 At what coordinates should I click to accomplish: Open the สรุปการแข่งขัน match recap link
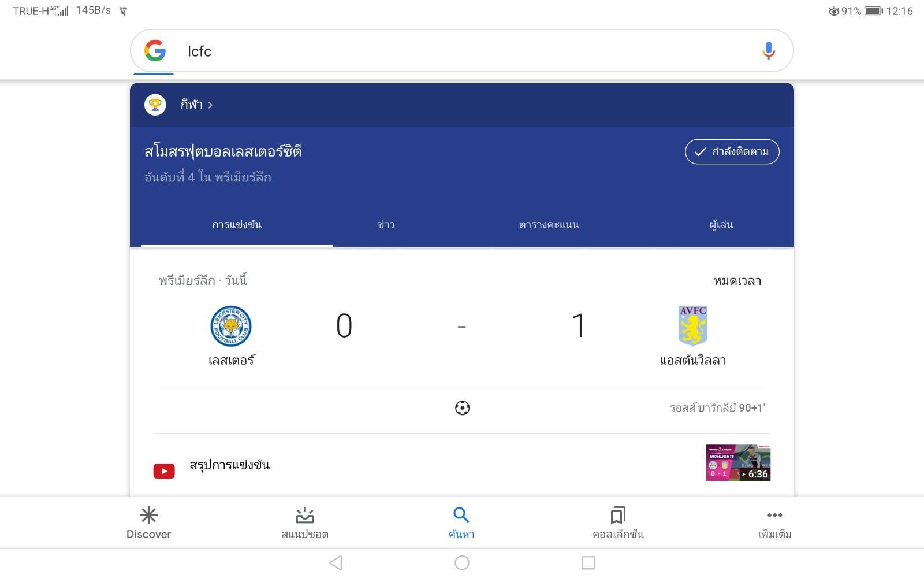229,465
